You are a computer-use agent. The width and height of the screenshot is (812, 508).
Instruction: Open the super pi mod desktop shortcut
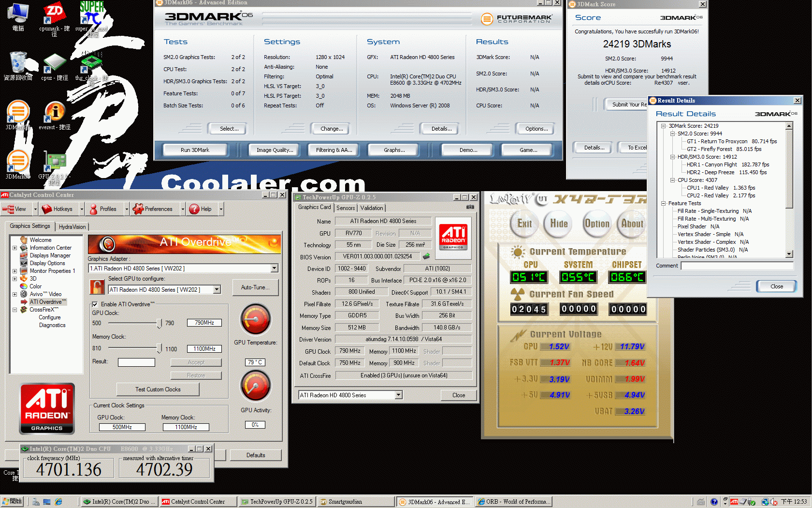[91, 18]
